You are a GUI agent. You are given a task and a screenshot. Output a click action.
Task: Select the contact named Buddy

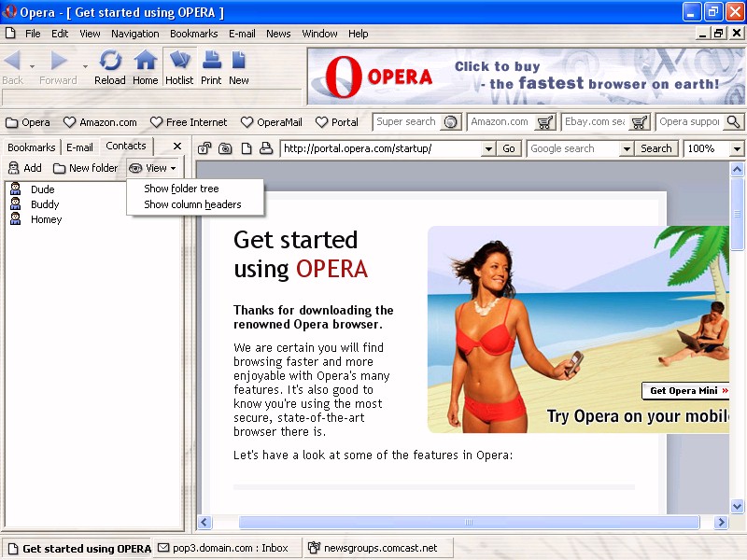tap(45, 204)
